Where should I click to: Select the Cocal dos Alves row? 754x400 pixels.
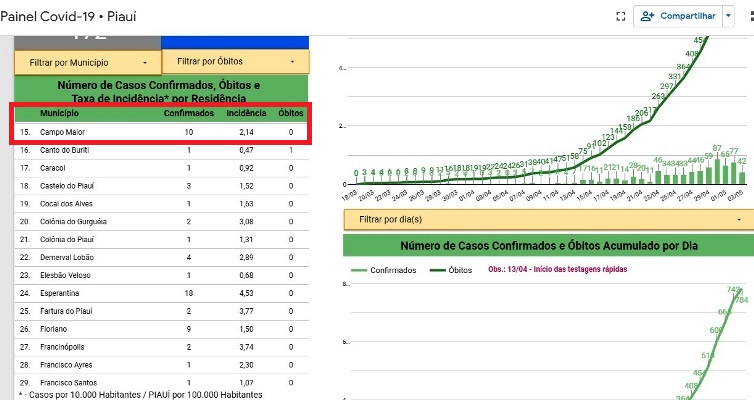162,203
